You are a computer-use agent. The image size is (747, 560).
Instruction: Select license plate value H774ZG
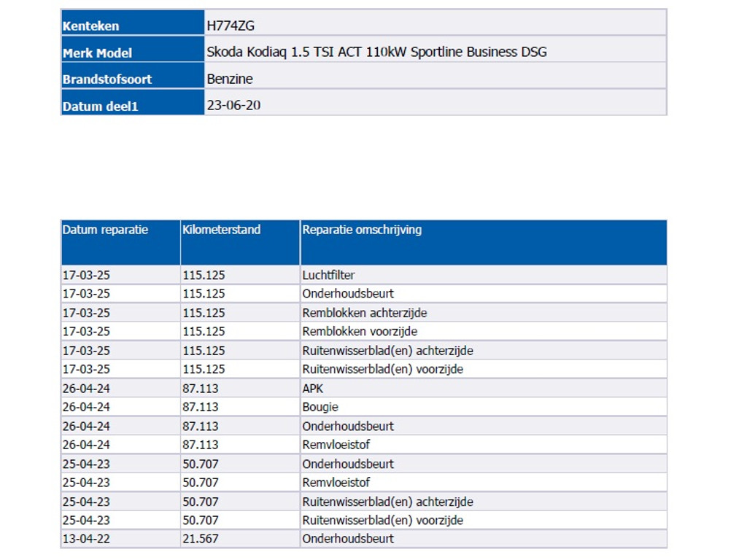tap(231, 26)
